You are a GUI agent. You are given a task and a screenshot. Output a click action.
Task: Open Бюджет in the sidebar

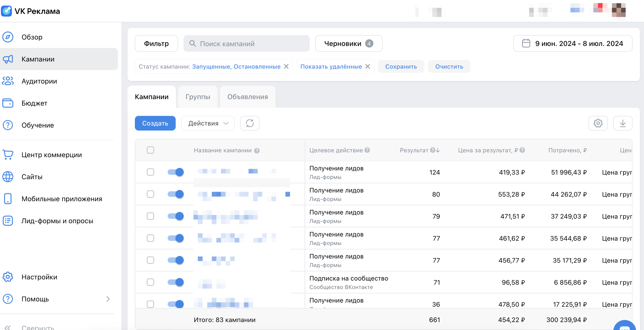[x=59, y=103]
